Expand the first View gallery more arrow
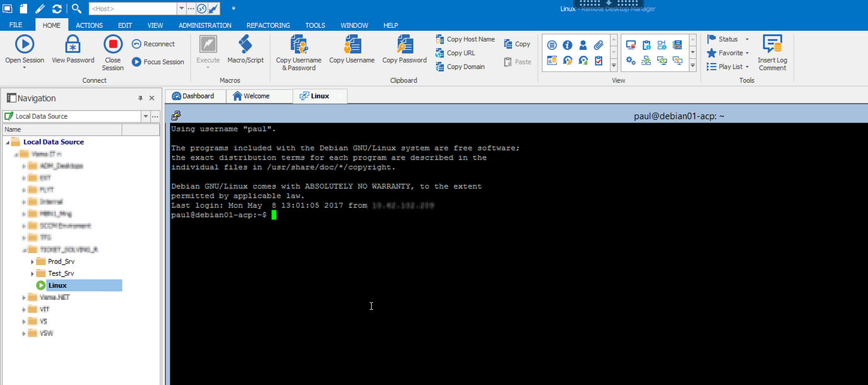The width and height of the screenshot is (868, 385). coord(614,66)
